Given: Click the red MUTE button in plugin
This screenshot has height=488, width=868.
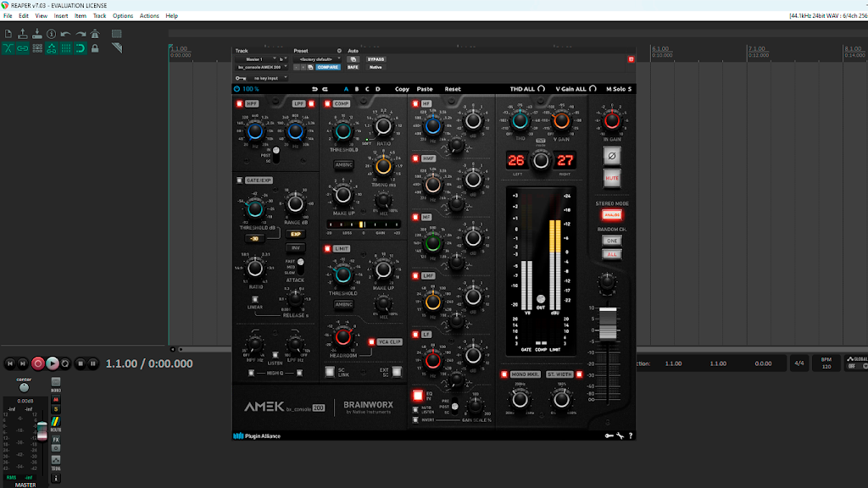Looking at the screenshot, I should (612, 178).
